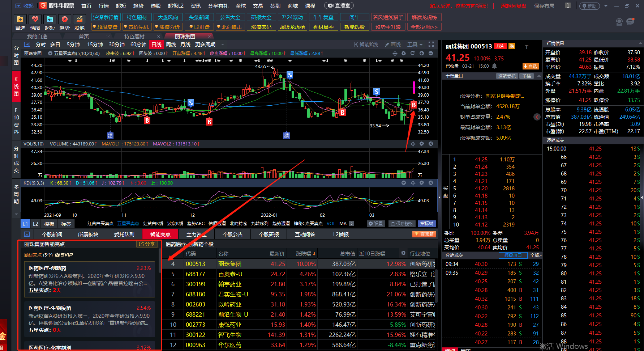Open 所属板块 tab
Screen dimensions: 644x351
tap(88, 234)
